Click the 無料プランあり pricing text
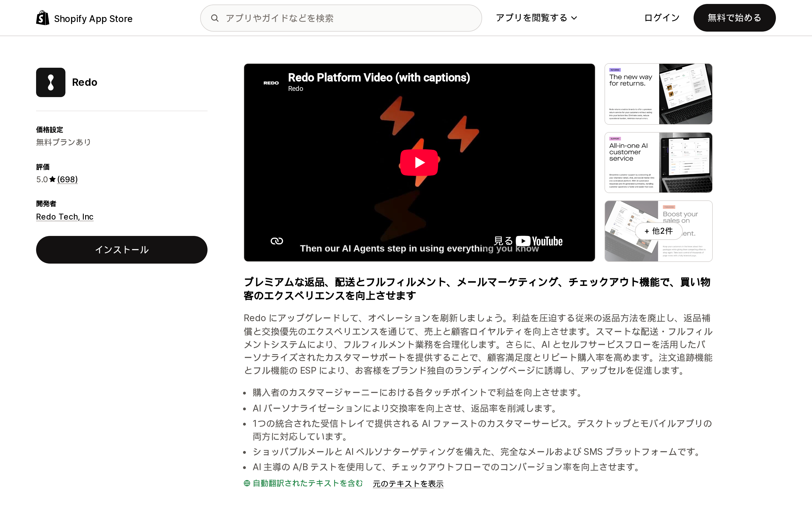812x508 pixels. pos(63,142)
